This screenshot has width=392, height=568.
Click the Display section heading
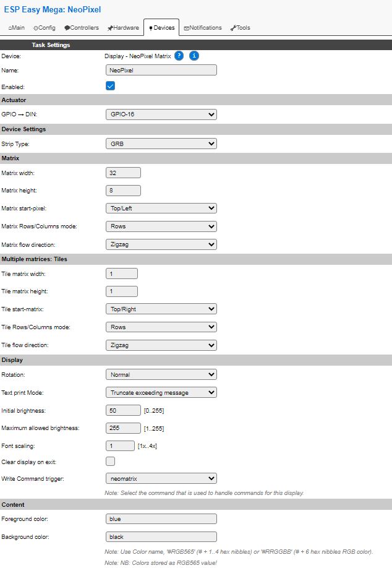coord(12,360)
